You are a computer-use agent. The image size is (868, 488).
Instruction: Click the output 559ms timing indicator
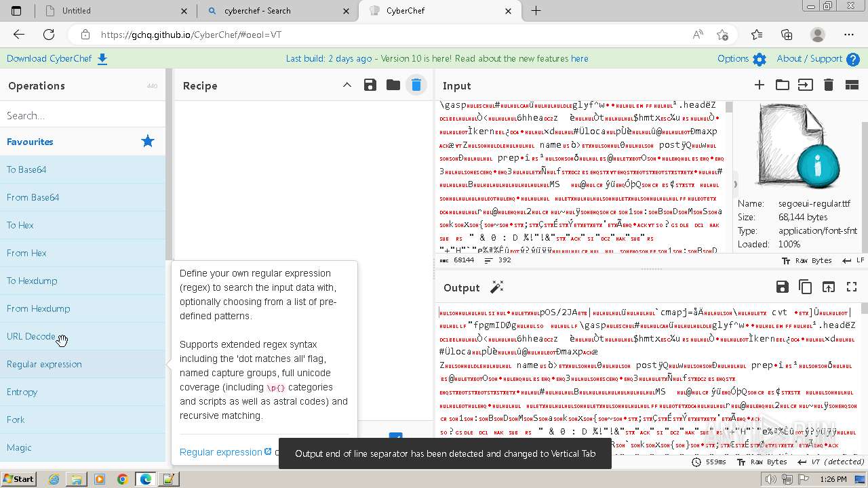[709, 462]
